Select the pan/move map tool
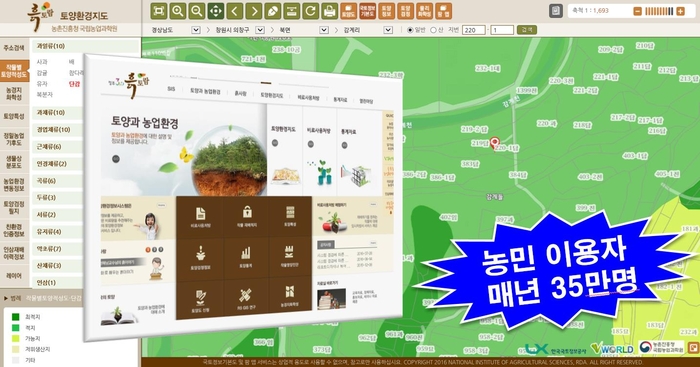 click(x=216, y=11)
